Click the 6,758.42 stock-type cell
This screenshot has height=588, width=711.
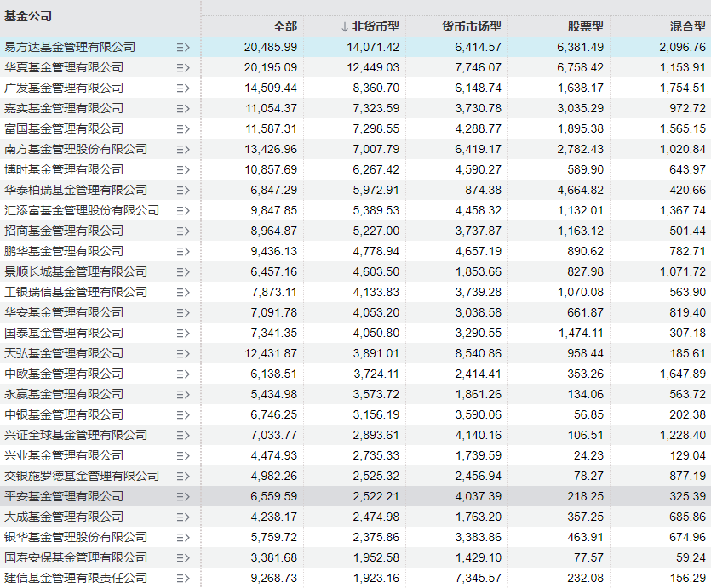click(581, 67)
